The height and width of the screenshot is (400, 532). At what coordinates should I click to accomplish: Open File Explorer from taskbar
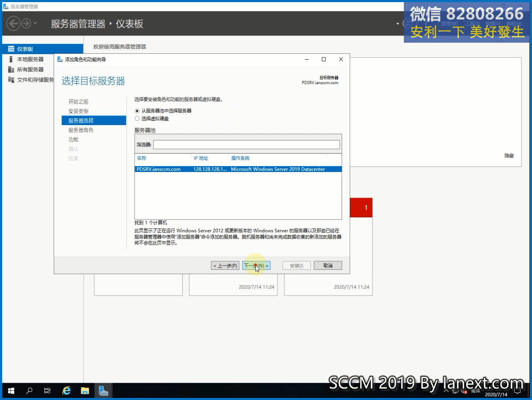pyautogui.click(x=85, y=391)
